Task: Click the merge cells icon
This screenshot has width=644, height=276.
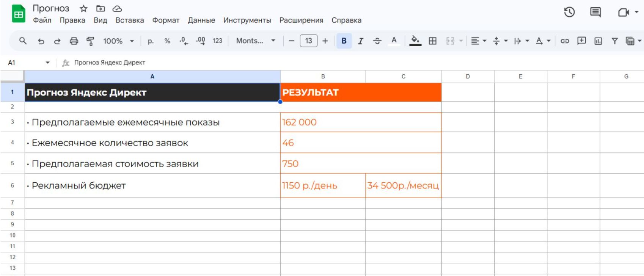Action: click(x=450, y=41)
